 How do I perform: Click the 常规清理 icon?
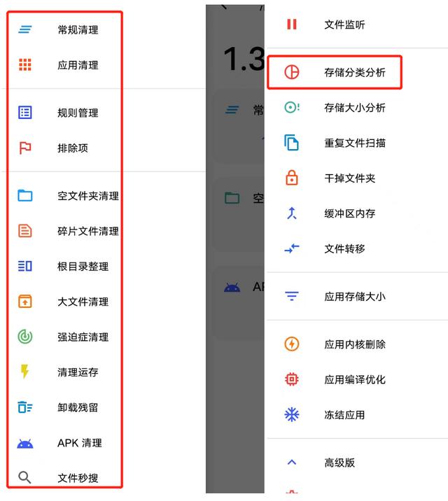click(25, 29)
